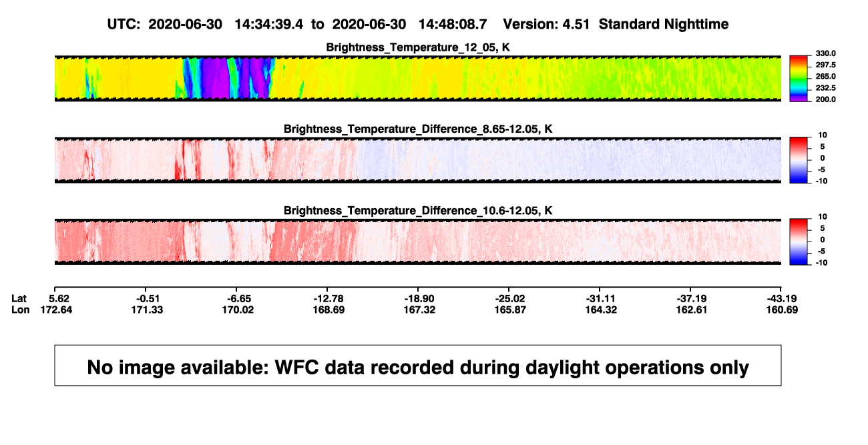This screenshot has width=868, height=445.
Task: Click the 'Lat' axis row label
Action: (19, 298)
